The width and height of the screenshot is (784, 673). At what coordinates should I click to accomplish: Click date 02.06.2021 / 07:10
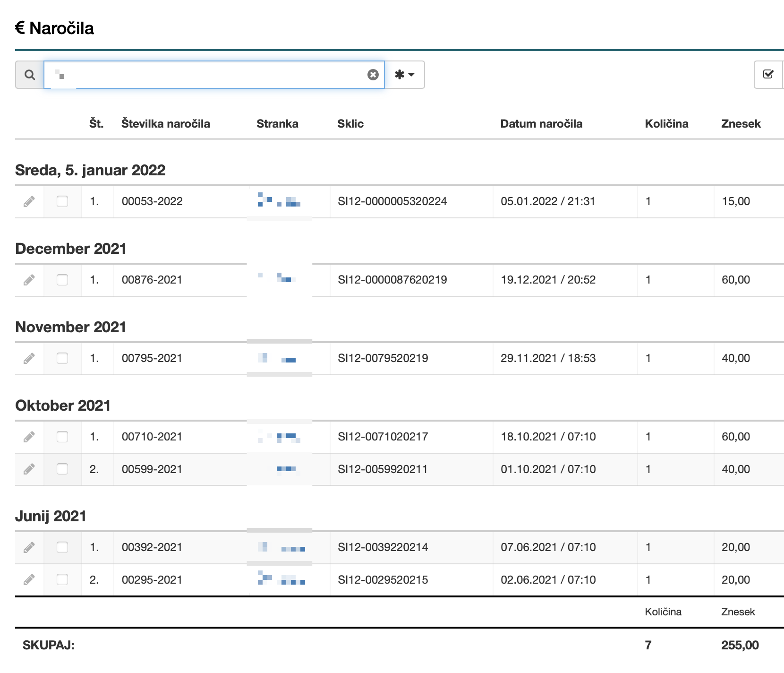pos(548,580)
